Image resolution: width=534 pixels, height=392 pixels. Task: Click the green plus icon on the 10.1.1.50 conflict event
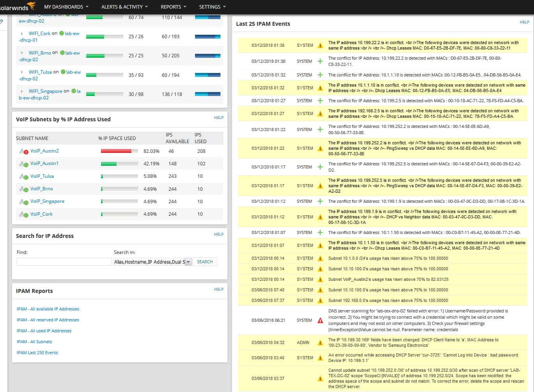320,232
